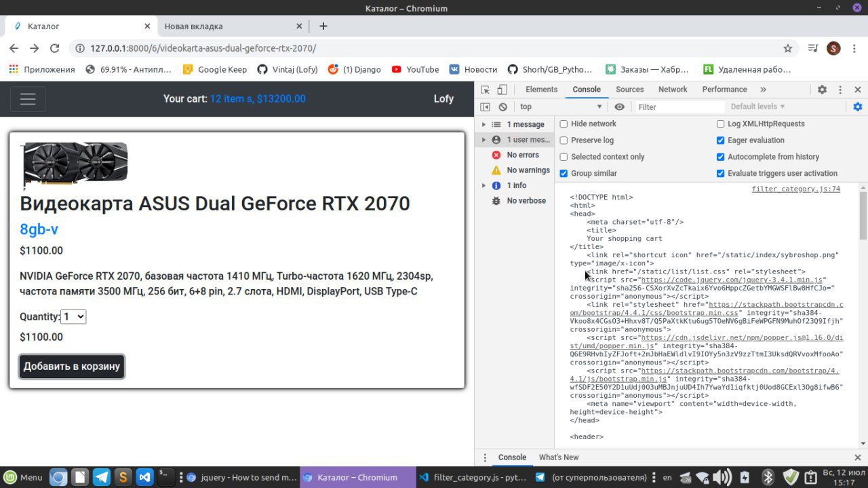Open the Chromium profile avatar
This screenshot has height=488, width=868.
coord(834,48)
